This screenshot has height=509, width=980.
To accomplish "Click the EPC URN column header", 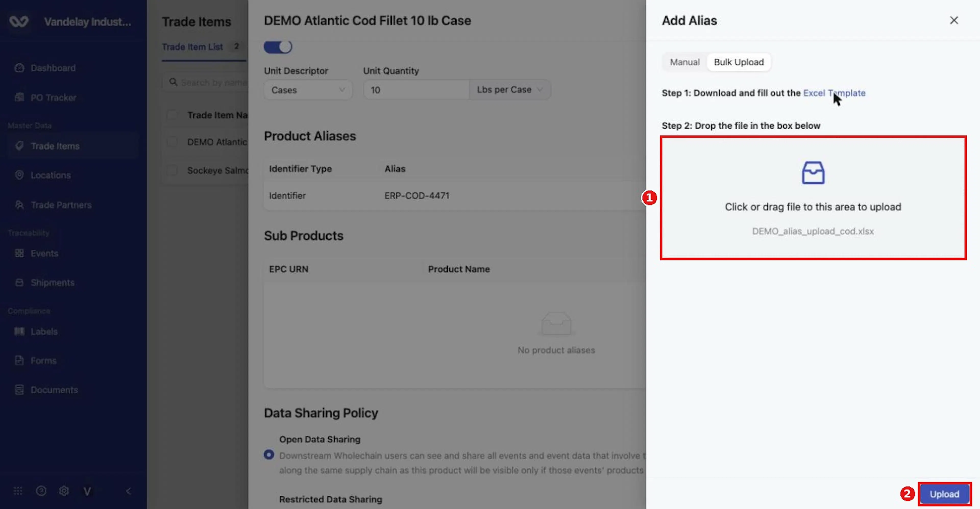I will [x=288, y=269].
